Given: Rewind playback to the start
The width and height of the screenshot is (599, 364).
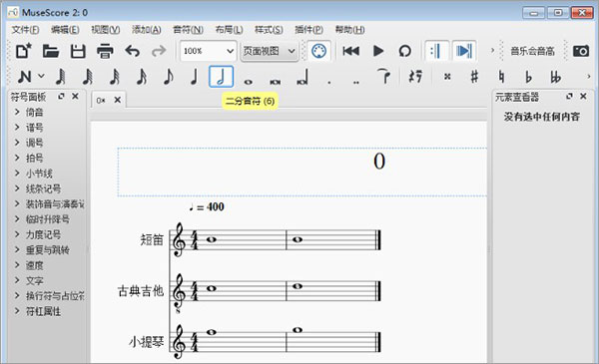Looking at the screenshot, I should 350,51.
